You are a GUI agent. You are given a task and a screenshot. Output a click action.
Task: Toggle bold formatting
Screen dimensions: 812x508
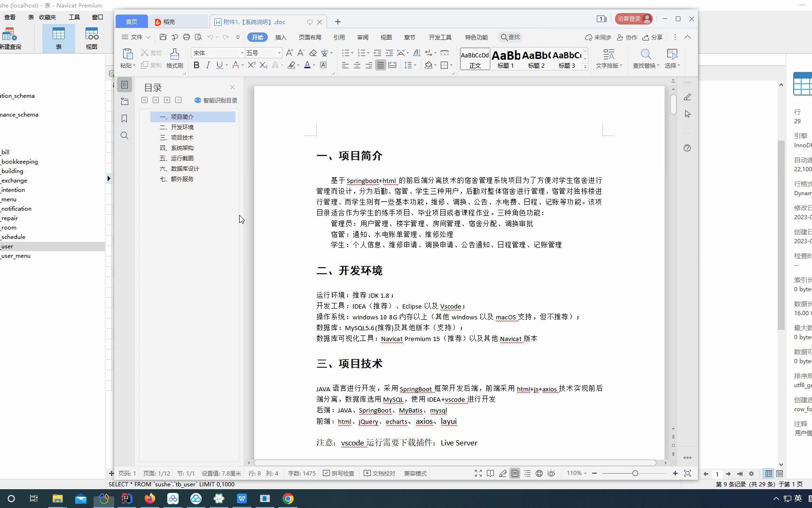[196, 65]
